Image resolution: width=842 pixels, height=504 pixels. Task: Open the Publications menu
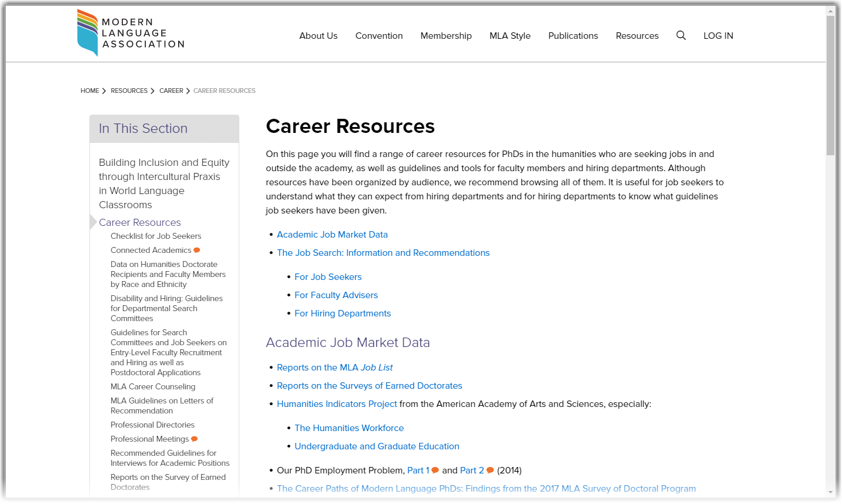click(x=573, y=36)
